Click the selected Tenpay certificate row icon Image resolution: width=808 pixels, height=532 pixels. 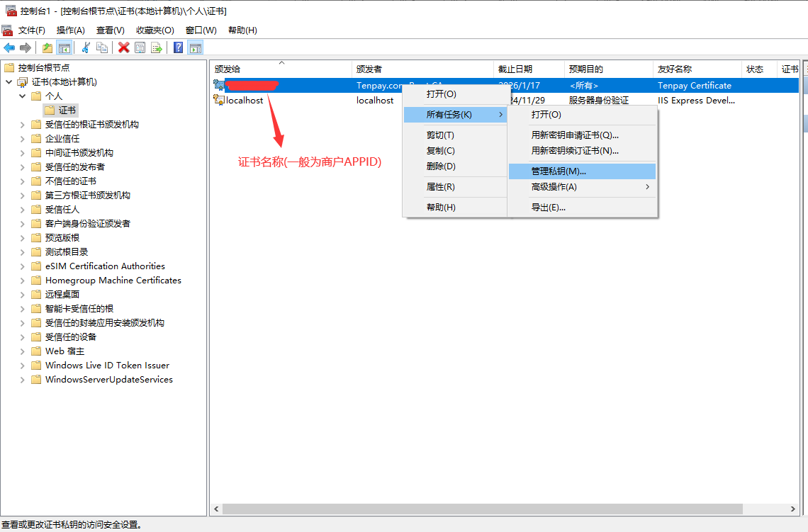coord(219,85)
